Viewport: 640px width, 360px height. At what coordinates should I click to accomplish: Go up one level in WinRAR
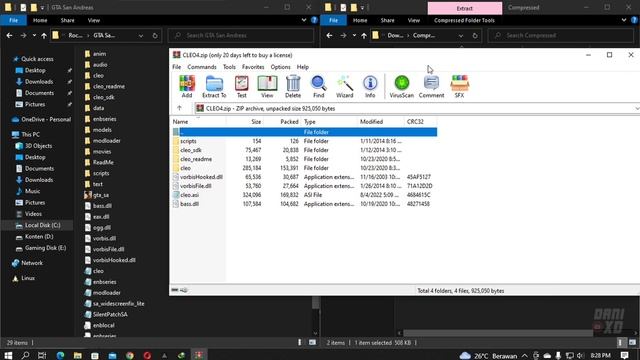click(179, 108)
